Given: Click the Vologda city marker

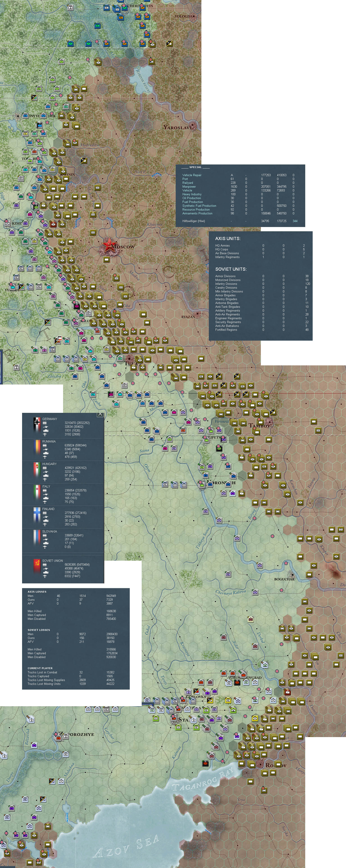Looking at the screenshot, I should 193,16.
